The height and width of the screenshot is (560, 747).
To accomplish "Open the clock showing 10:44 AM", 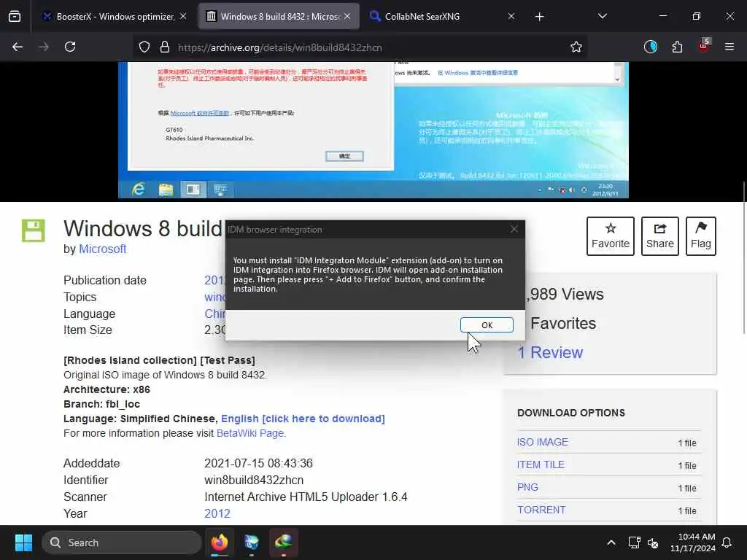I will pyautogui.click(x=693, y=542).
